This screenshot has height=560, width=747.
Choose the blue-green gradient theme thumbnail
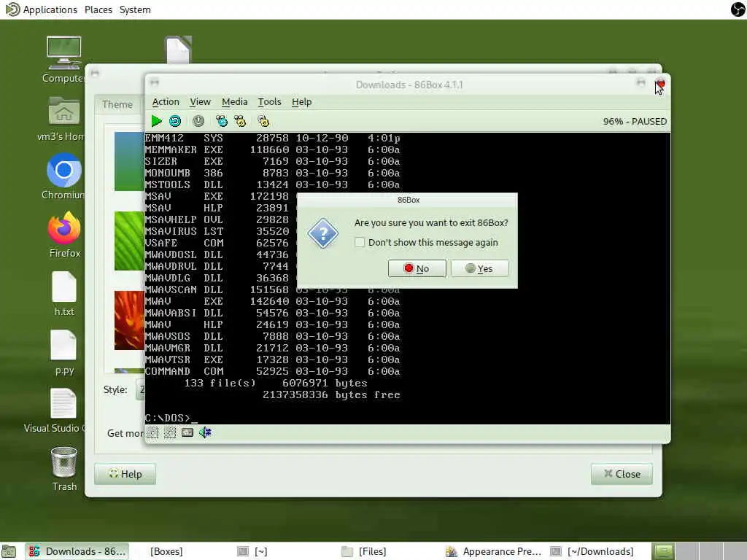coord(129,161)
